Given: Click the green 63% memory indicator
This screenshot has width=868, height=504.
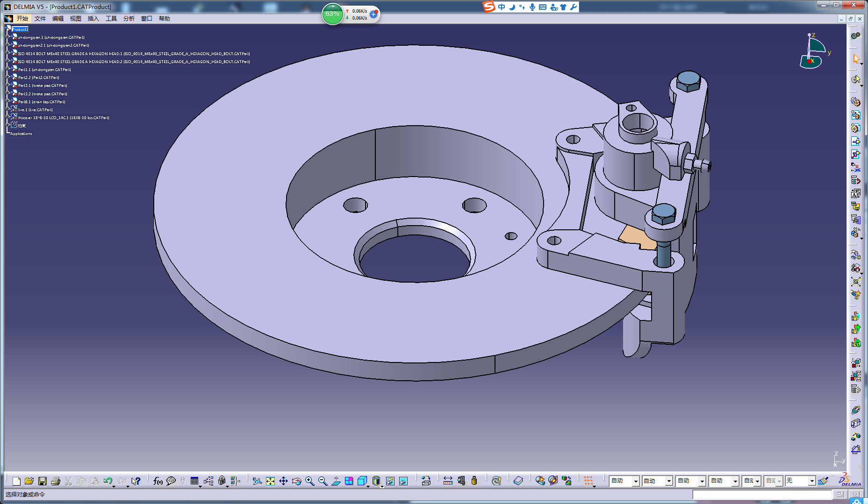Looking at the screenshot, I should [332, 14].
